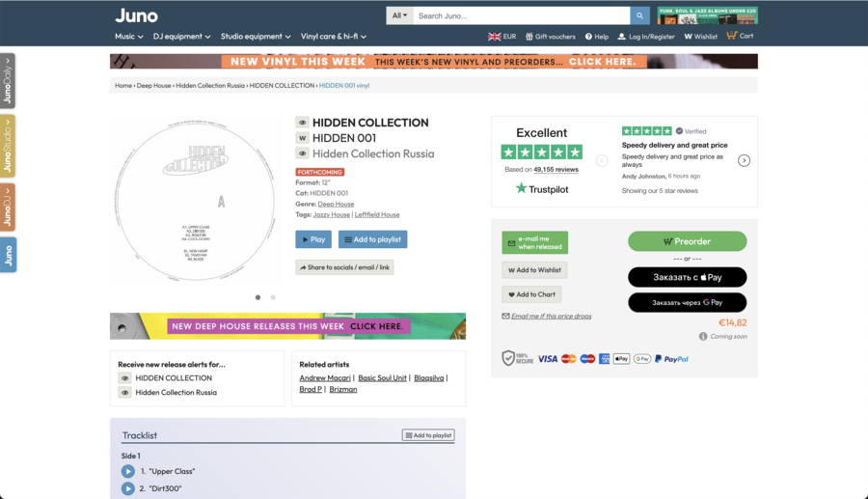Click the Juno search input field
This screenshot has height=499, width=868.
coord(521,15)
